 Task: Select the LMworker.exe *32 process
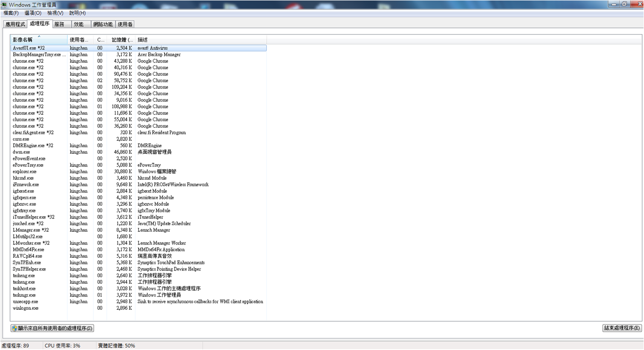(x=139, y=243)
